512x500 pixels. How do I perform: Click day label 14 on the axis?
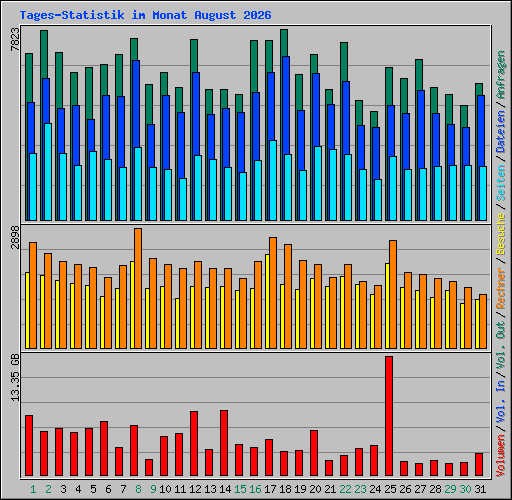point(225,489)
